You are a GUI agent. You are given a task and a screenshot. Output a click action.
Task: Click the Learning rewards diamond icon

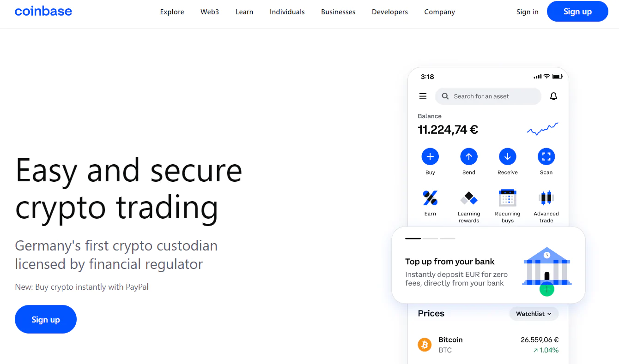click(469, 198)
